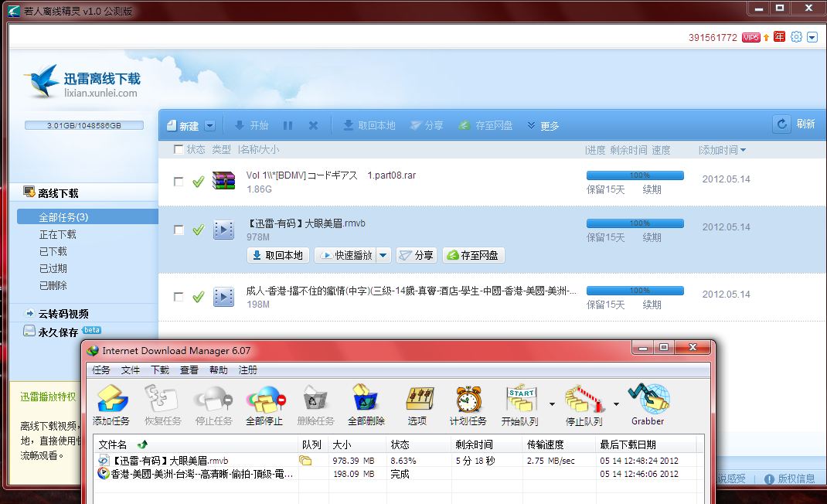The width and height of the screenshot is (827, 504).
Task: Open the IDM 下载 menu
Action: (x=160, y=370)
